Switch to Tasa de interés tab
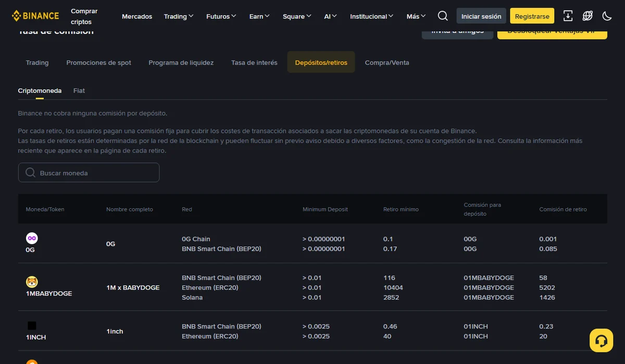The width and height of the screenshot is (625, 364). pos(254,62)
